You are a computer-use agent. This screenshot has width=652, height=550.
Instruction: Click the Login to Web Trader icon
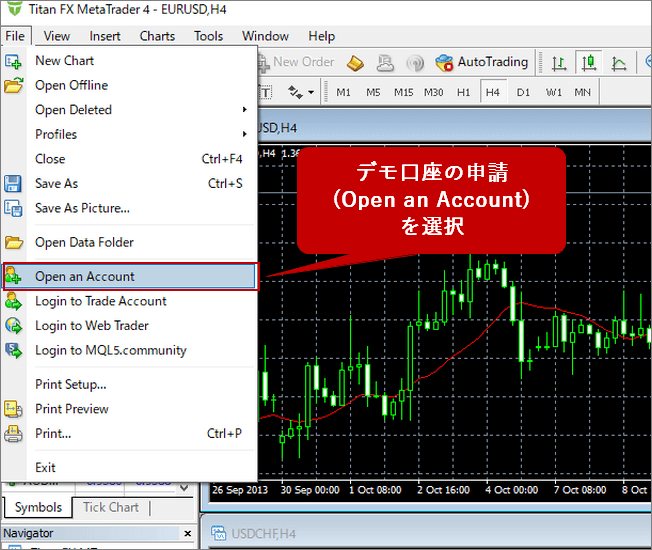[x=13, y=326]
